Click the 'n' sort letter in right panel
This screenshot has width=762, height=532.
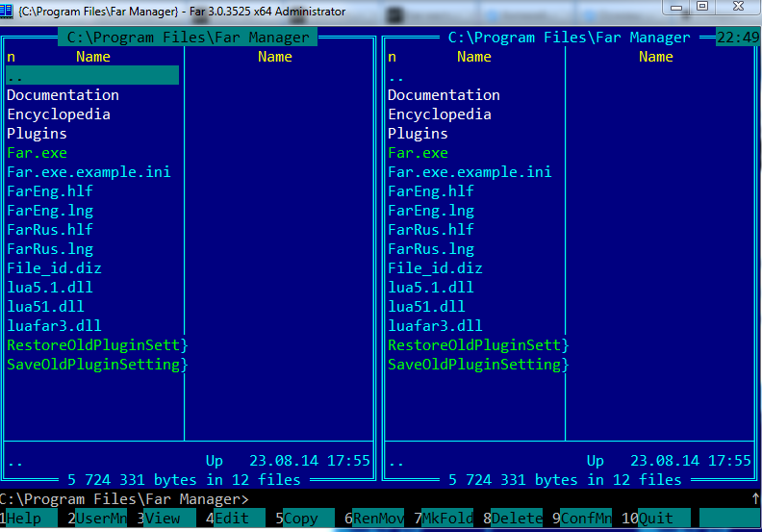pyautogui.click(x=393, y=58)
